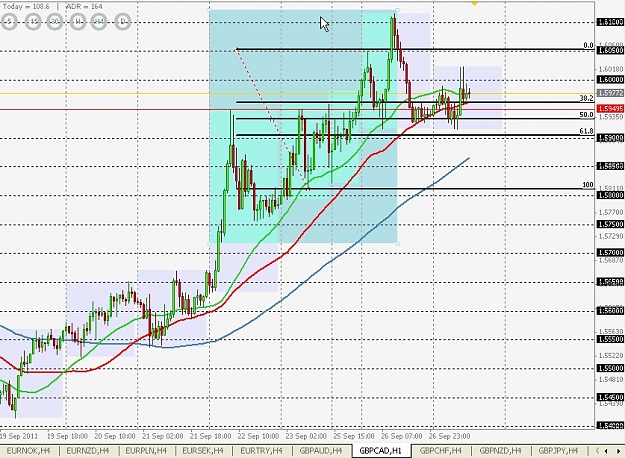Click the yellow chart shift marker at top
Viewport: 625px width, 458px height.
[474, 4]
